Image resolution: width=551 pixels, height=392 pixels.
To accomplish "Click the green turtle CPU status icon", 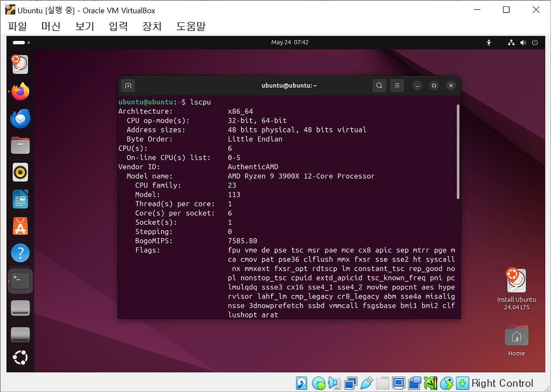I will click(430, 383).
